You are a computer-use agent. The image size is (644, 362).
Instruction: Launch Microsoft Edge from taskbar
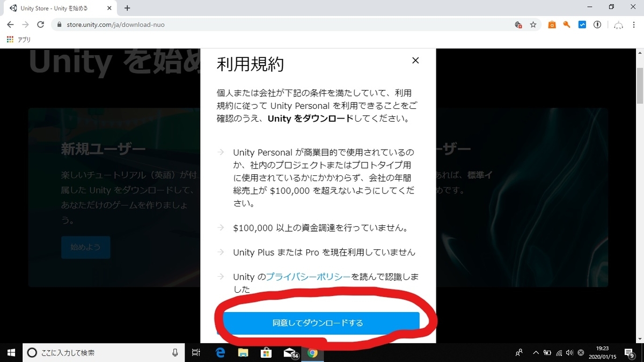point(220,352)
